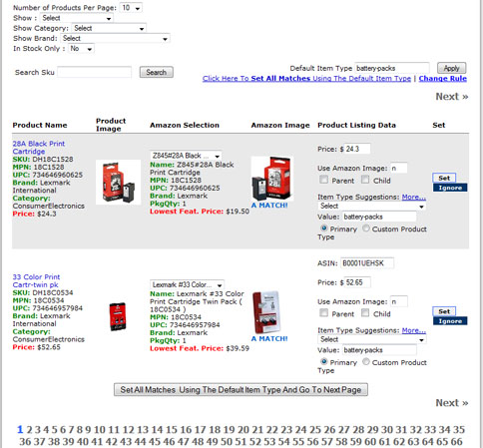Image resolution: width=483 pixels, height=448 pixels.
Task: Check the Parent box for 28A cartridge
Action: coord(323,180)
